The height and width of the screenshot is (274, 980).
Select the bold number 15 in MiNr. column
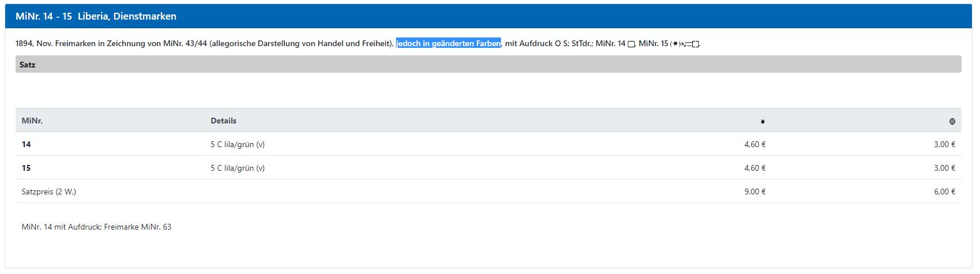click(x=26, y=168)
